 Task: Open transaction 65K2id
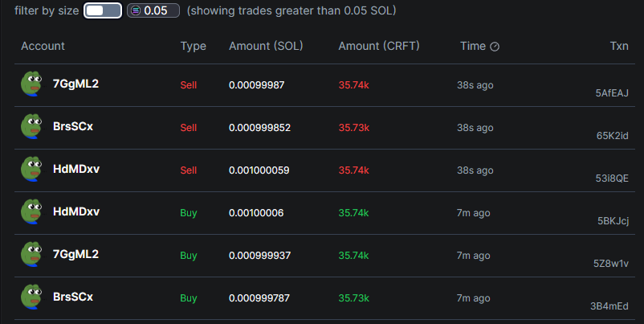pos(612,136)
